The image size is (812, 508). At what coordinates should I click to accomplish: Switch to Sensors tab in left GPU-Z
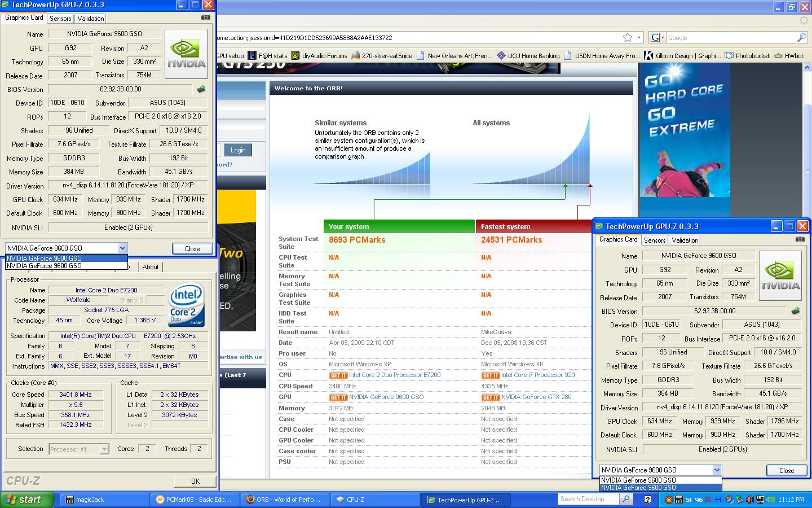tap(60, 18)
